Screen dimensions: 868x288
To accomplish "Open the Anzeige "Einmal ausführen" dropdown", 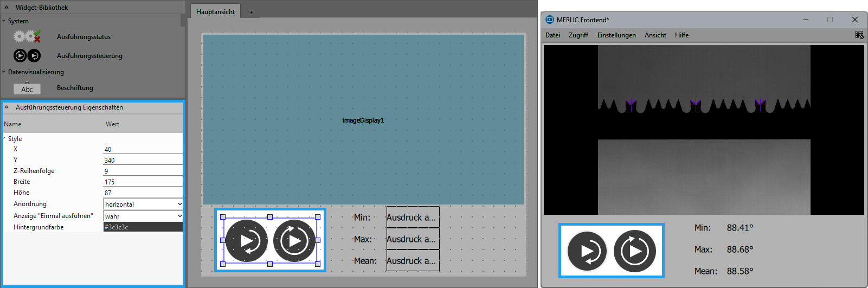I will click(x=143, y=216).
